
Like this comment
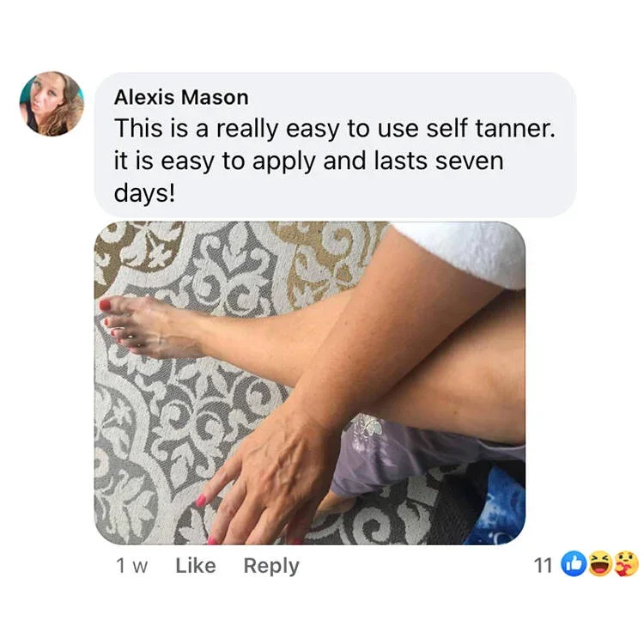[196, 566]
